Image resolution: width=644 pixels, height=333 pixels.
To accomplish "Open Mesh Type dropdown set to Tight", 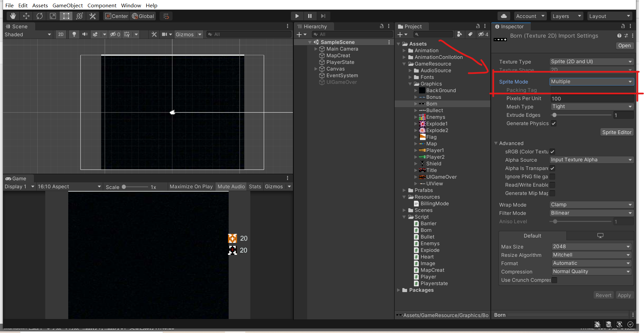I will pyautogui.click(x=592, y=106).
